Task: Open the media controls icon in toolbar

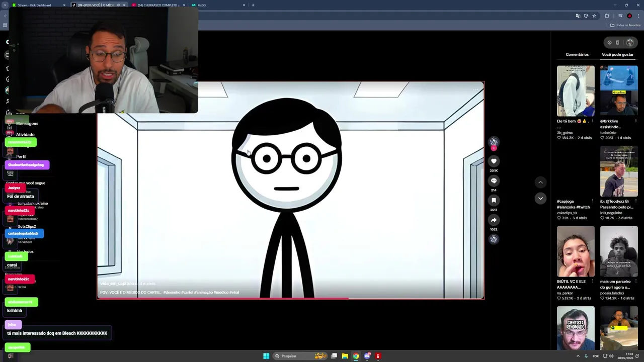Action: click(620, 16)
